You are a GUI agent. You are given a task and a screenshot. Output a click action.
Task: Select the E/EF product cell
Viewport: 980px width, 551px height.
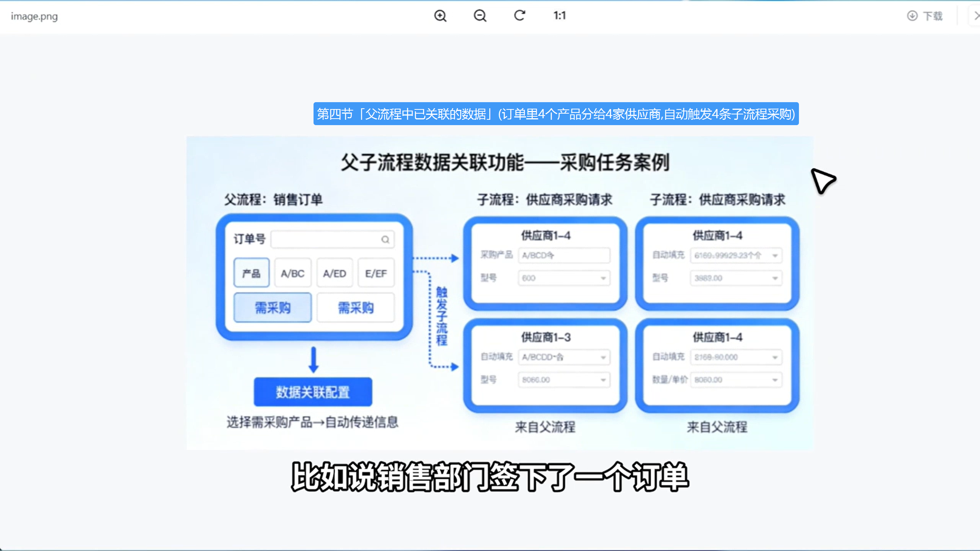click(376, 273)
